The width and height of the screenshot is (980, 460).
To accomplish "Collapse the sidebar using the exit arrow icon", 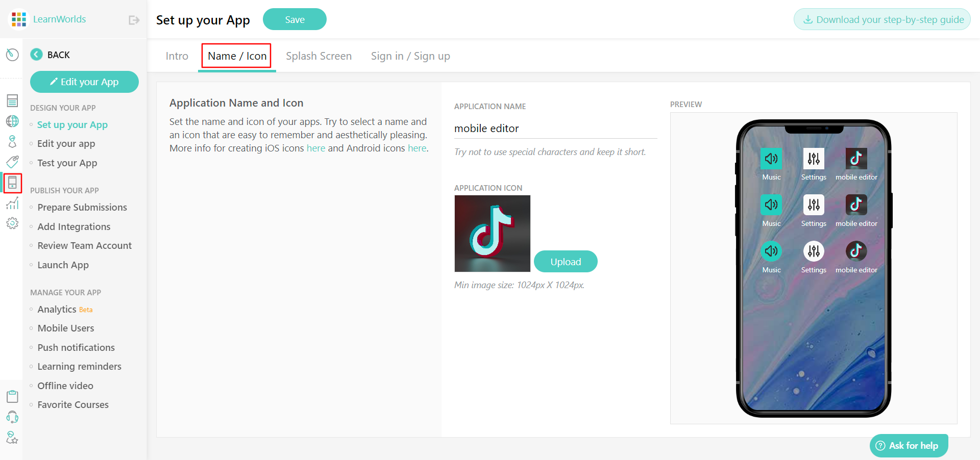I will 133,19.
